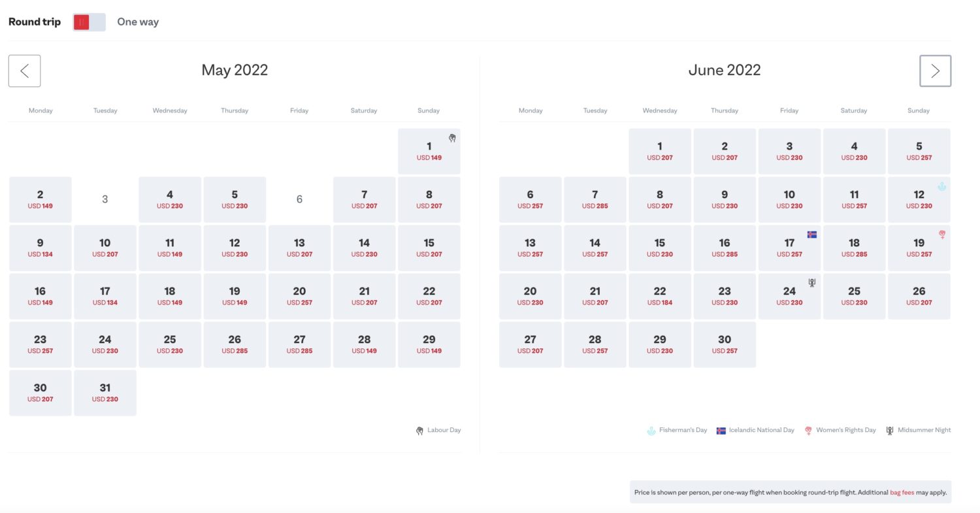Click the Midsummer Night legend icon
This screenshot has width=980, height=513.
pyautogui.click(x=890, y=430)
